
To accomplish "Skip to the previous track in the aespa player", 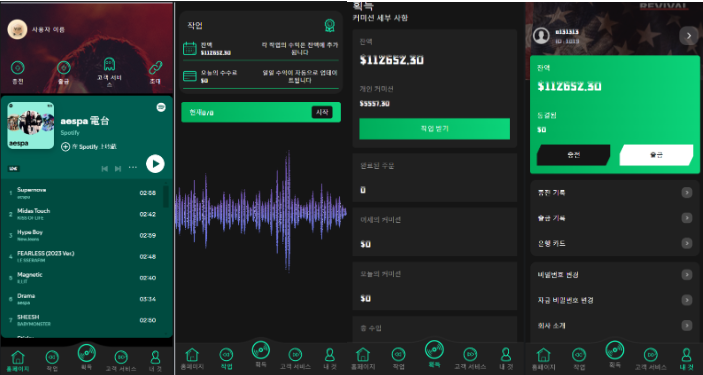I will point(104,168).
